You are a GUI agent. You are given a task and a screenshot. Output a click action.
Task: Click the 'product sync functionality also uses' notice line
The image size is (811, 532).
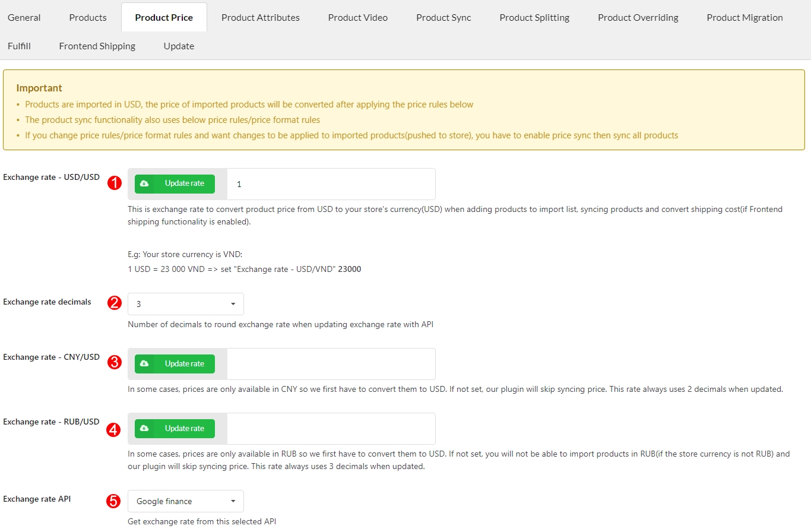(173, 120)
